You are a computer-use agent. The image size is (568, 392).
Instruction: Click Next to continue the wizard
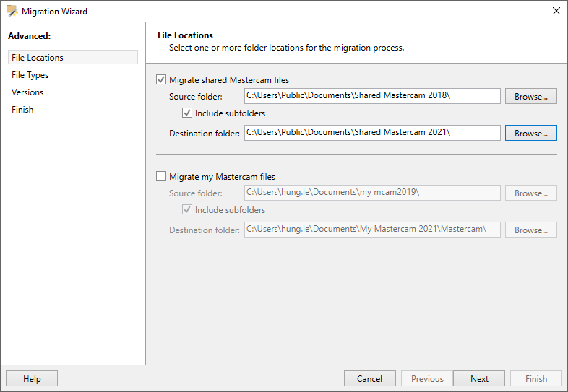479,378
